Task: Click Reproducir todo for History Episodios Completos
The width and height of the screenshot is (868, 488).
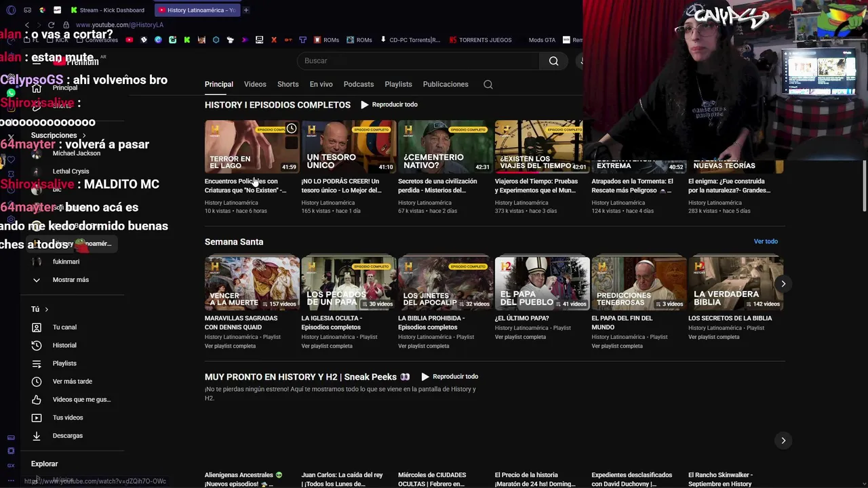Action: (x=389, y=105)
